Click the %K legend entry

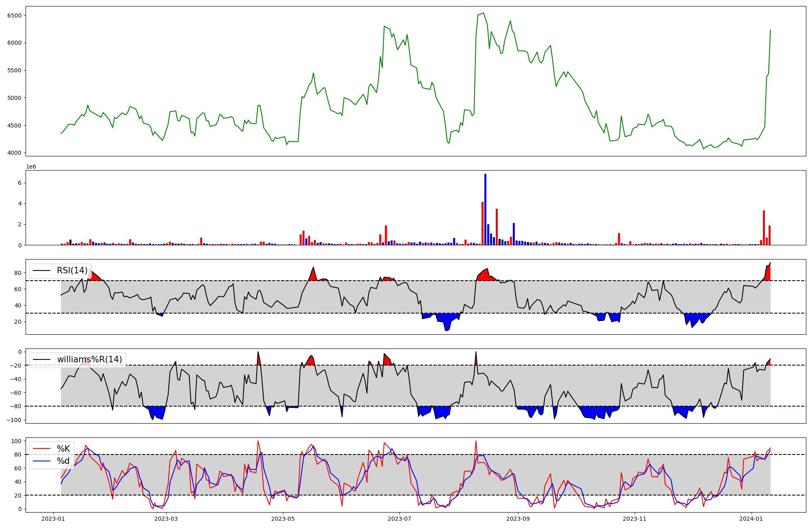point(63,449)
